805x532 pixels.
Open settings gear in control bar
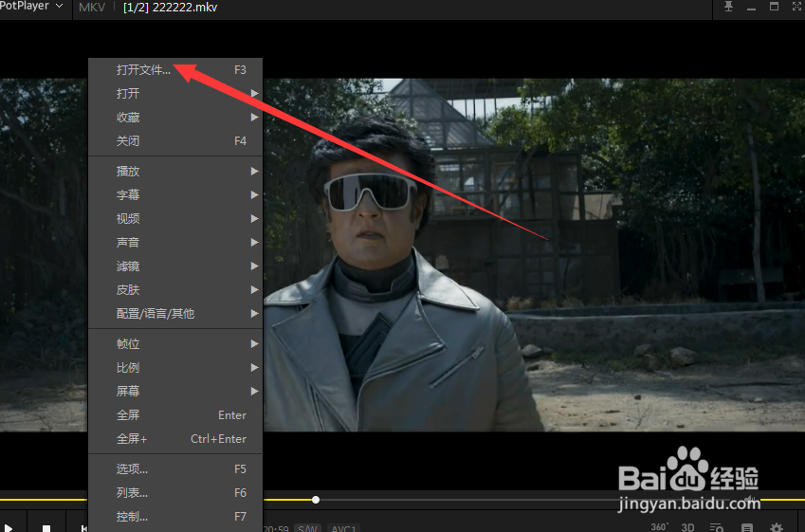coord(777,527)
